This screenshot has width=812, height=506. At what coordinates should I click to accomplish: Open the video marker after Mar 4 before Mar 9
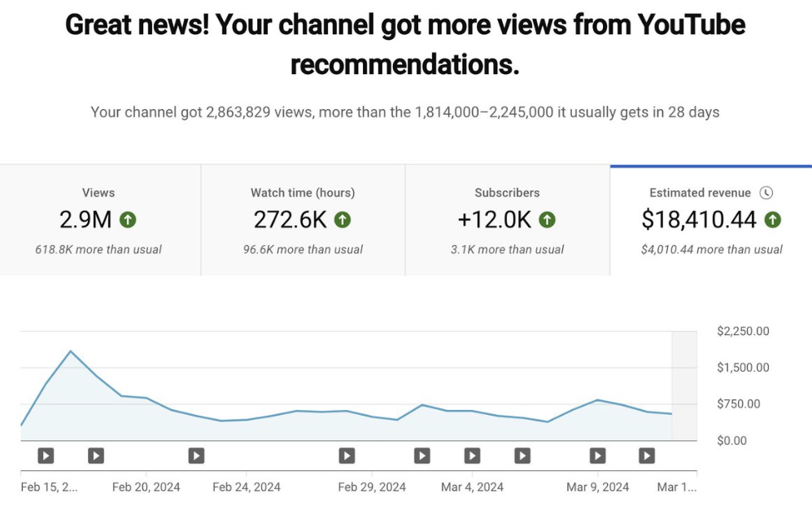coord(522,456)
